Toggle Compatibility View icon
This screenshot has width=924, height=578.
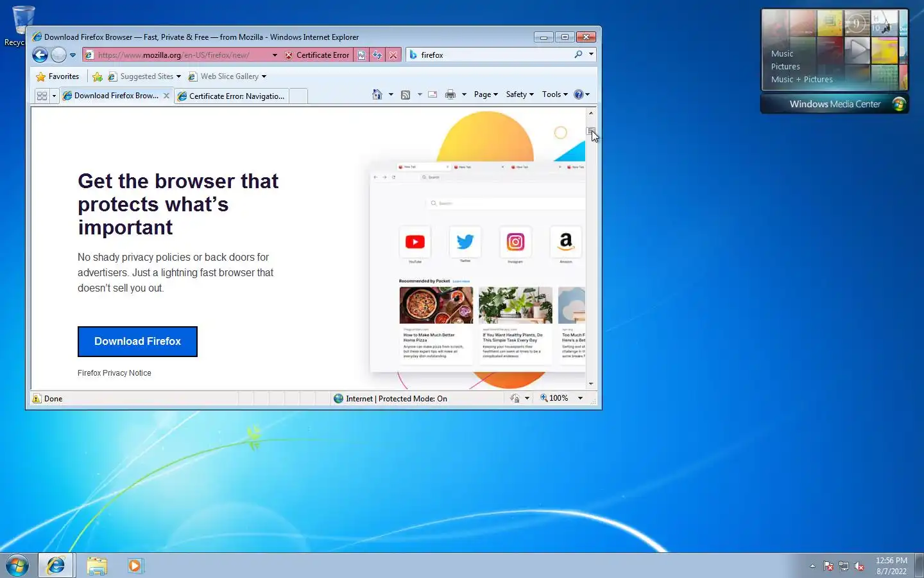tap(361, 55)
